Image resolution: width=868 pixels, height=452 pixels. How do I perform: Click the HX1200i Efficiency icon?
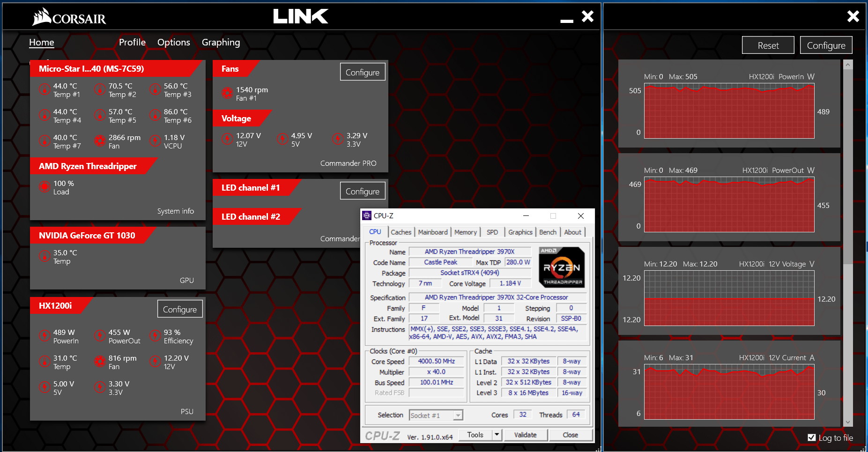155,336
